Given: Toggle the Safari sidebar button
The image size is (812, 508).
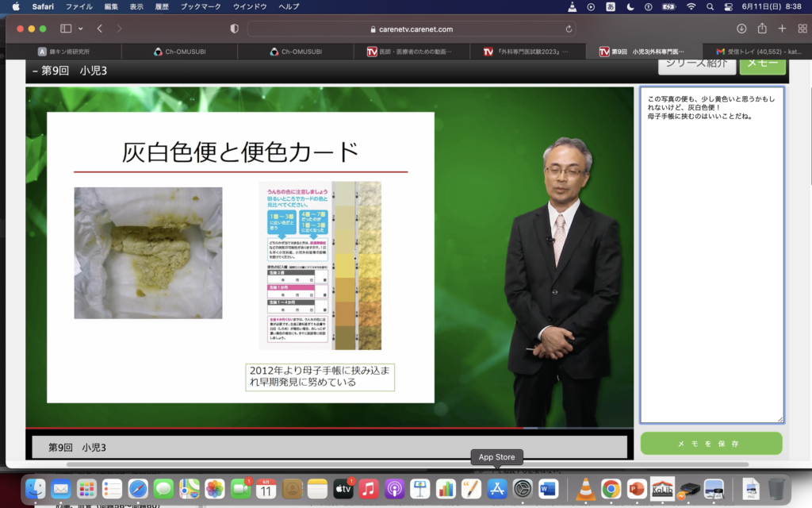Looking at the screenshot, I should click(x=65, y=29).
